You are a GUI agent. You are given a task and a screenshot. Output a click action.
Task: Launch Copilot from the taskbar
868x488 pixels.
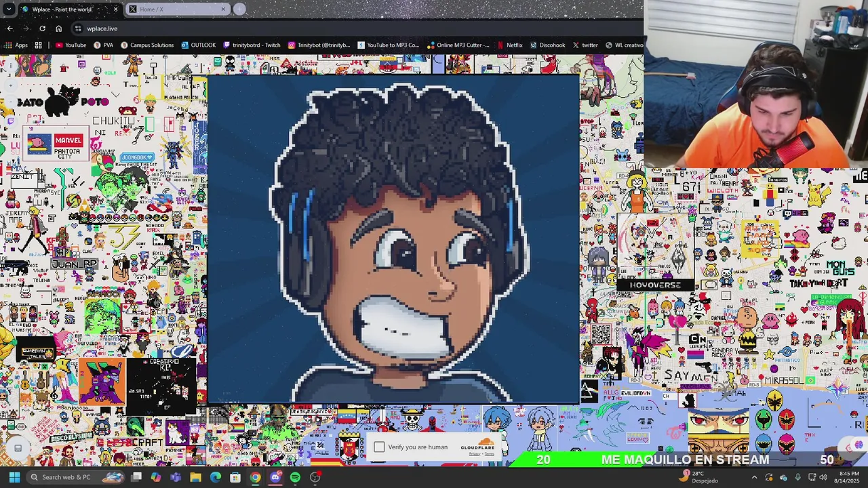[x=156, y=477]
